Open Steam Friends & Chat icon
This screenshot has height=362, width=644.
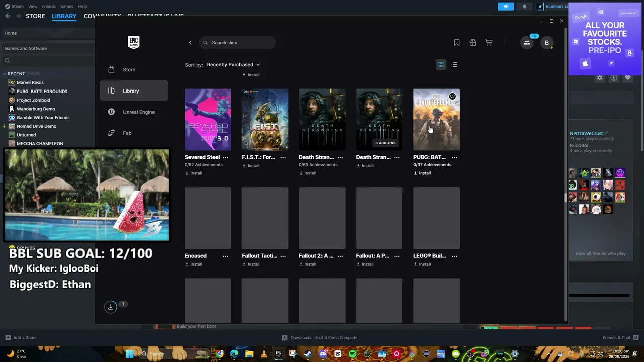click(636, 338)
